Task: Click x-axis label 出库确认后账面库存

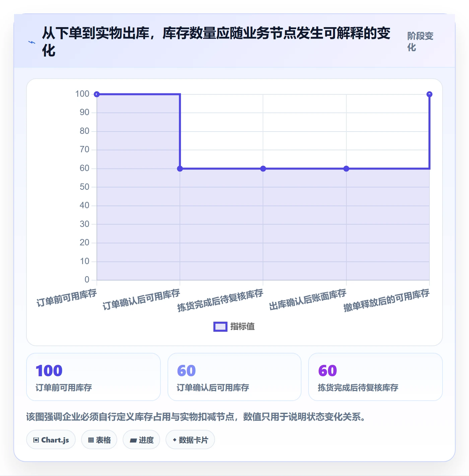Action: [x=308, y=299]
